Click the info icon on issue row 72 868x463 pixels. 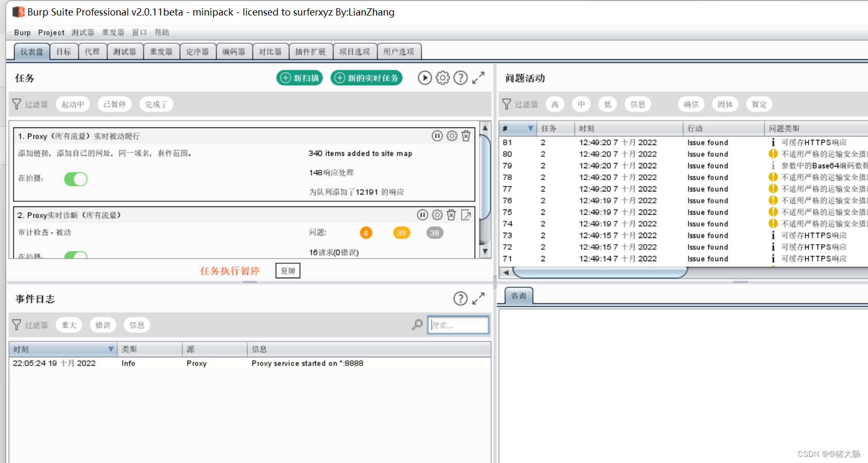(773, 247)
